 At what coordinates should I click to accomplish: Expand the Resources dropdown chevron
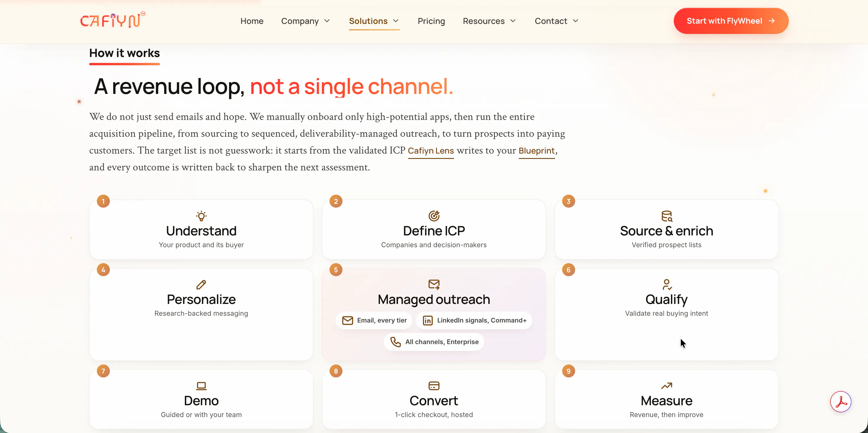point(513,21)
